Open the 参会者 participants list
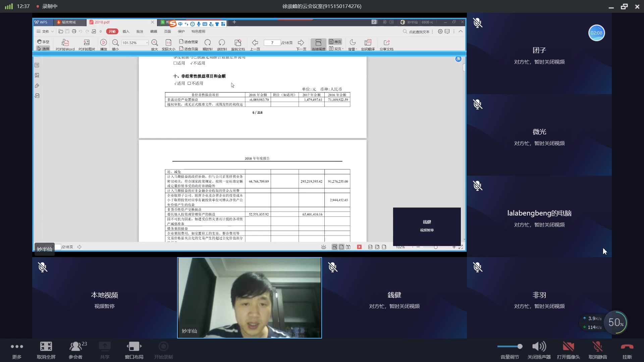Screen dimensions: 644x362 (76, 350)
